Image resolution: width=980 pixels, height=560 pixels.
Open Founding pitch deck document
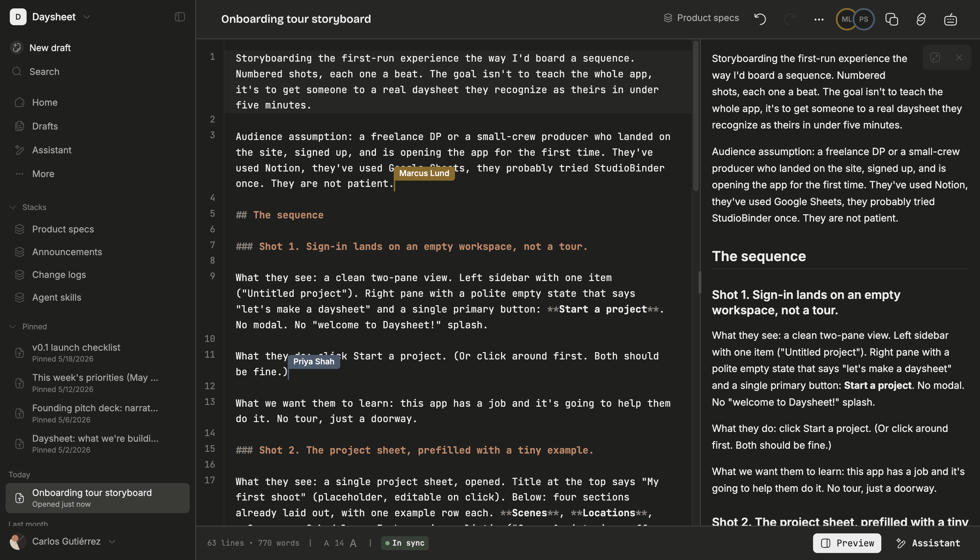(98, 413)
